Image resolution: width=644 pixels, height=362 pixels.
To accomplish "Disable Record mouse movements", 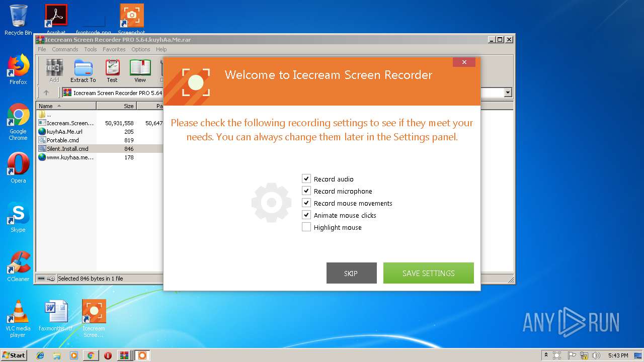I will coord(306,203).
